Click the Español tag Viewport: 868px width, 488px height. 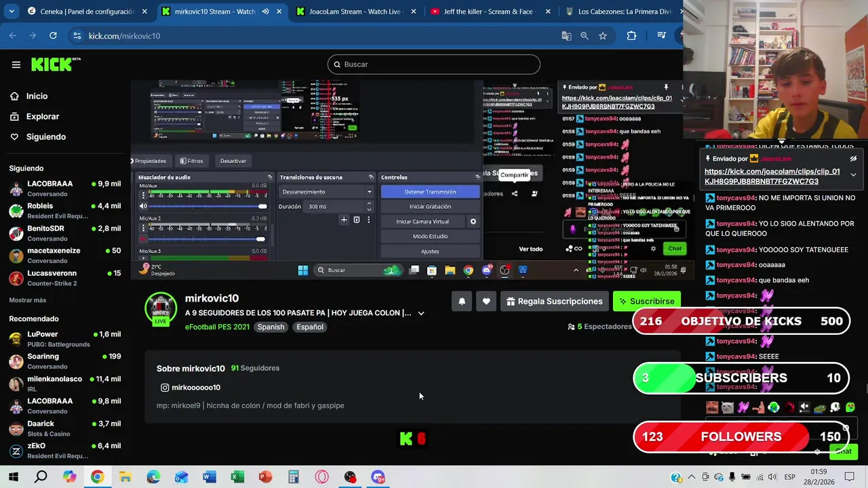310,327
